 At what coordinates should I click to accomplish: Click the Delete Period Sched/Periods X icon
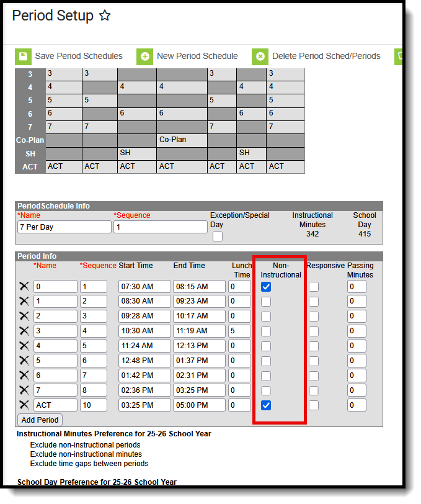point(260,56)
